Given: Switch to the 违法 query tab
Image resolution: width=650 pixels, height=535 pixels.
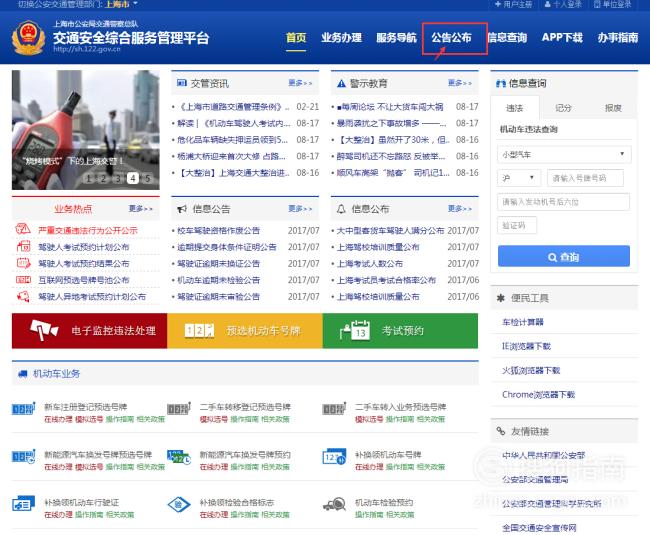Looking at the screenshot, I should pyautogui.click(x=514, y=108).
